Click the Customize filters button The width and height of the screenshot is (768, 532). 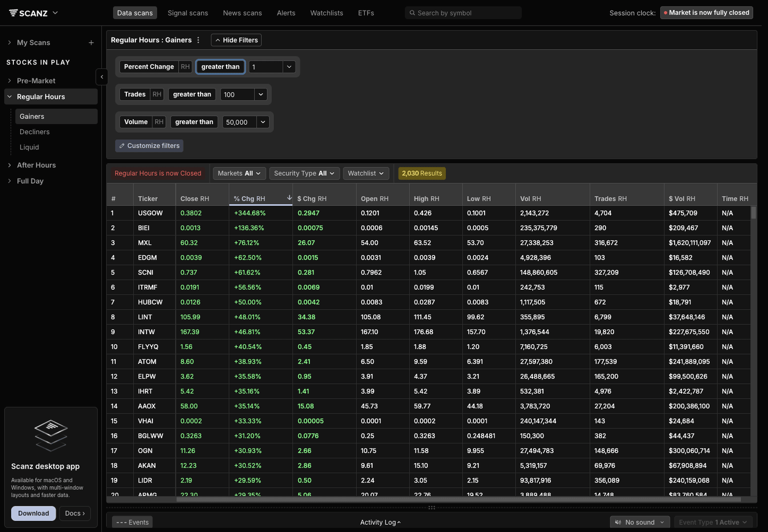coord(149,146)
